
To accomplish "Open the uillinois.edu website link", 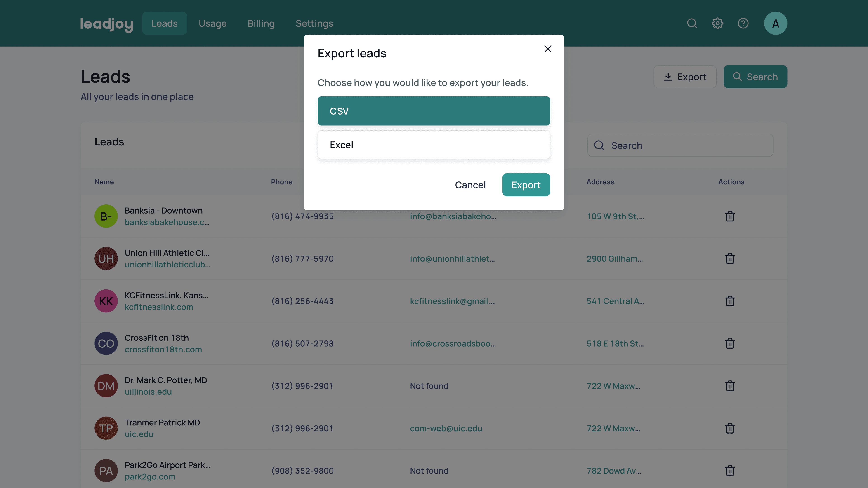I will pyautogui.click(x=148, y=392).
